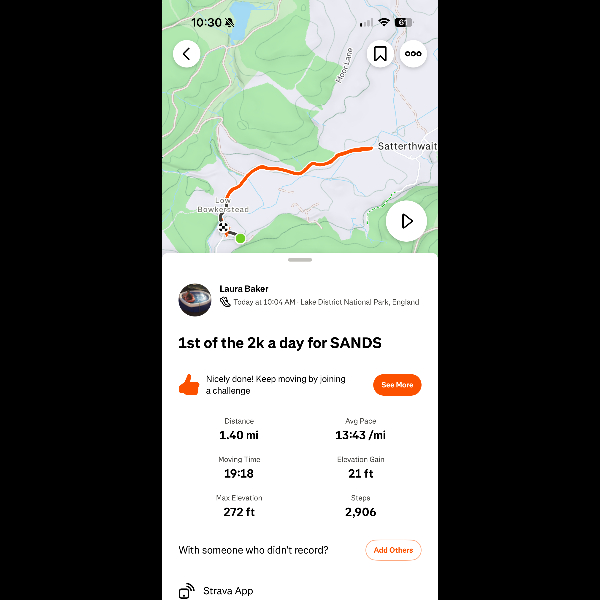Tap the orange thumbs up icon
Image resolution: width=600 pixels, height=600 pixels.
[188, 385]
